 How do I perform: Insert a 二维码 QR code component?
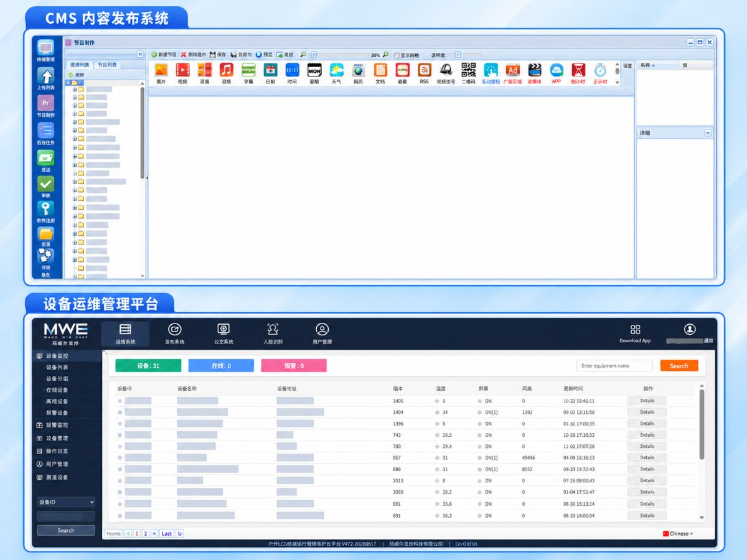coord(468,73)
